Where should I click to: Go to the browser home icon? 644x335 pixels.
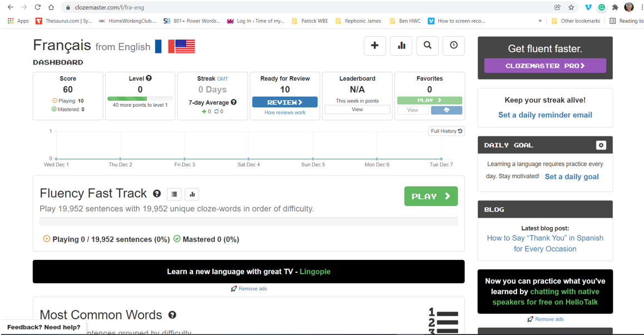[51, 7]
